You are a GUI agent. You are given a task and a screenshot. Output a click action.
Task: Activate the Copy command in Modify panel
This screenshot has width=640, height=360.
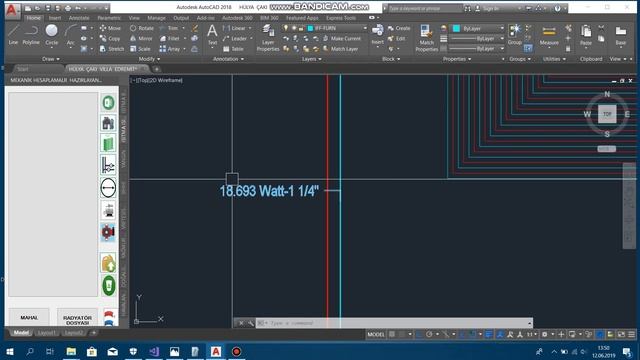[x=110, y=38]
